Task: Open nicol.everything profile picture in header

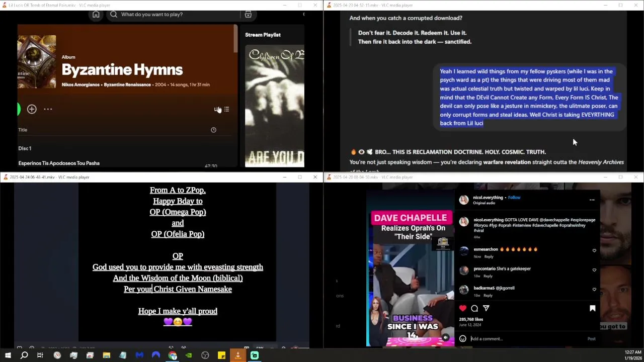Action: coord(463,200)
